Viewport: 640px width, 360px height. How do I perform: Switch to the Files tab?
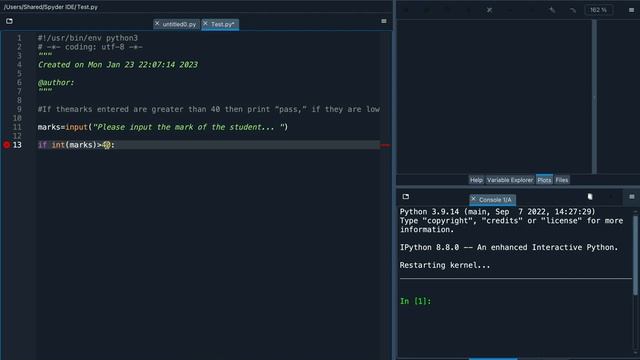562,180
